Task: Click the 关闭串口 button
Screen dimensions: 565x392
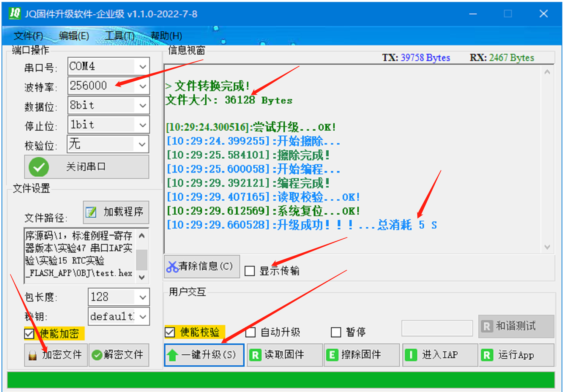Action: pyautogui.click(x=86, y=167)
